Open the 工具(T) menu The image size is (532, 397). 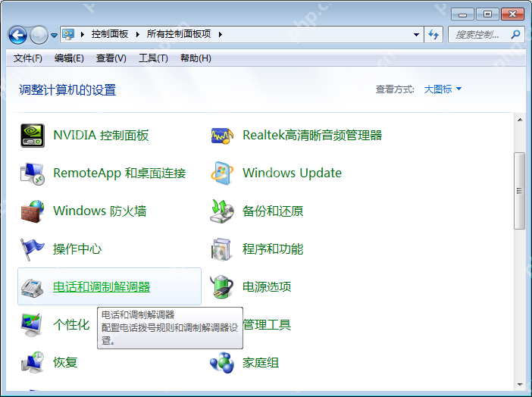point(153,58)
